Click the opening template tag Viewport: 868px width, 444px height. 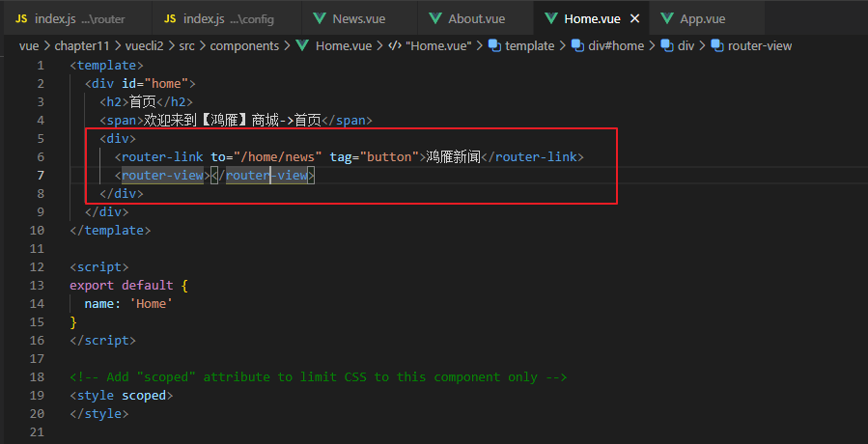click(107, 66)
